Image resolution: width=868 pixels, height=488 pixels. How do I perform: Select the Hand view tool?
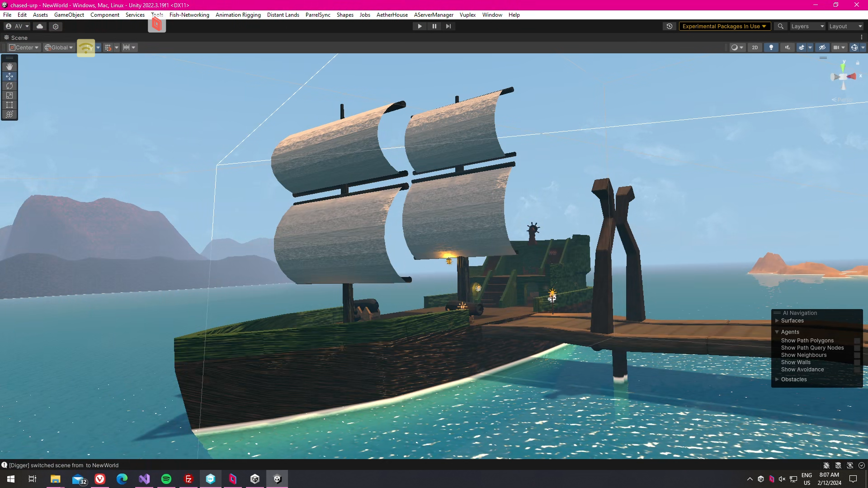click(x=9, y=67)
